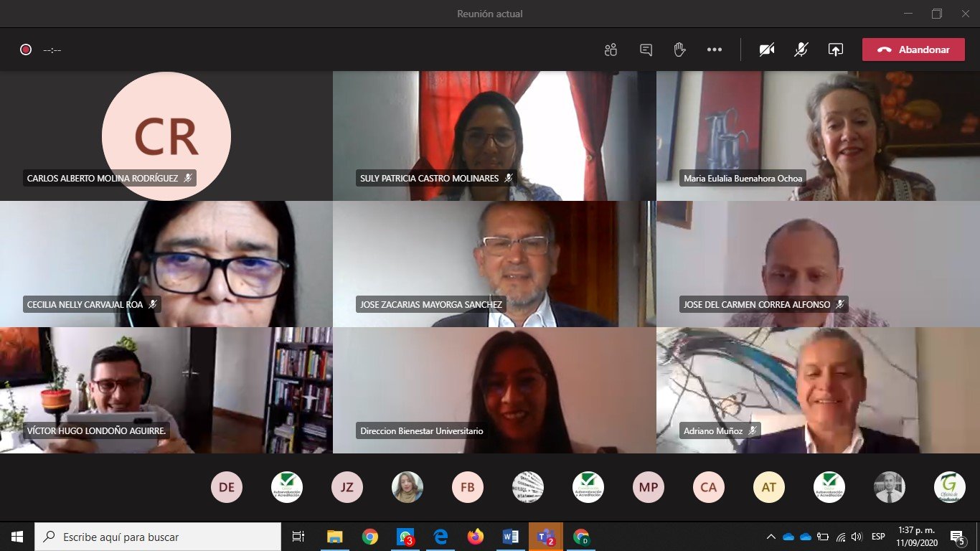Open File Explorer from the taskbar
Screen dimensions: 980x551
point(334,537)
